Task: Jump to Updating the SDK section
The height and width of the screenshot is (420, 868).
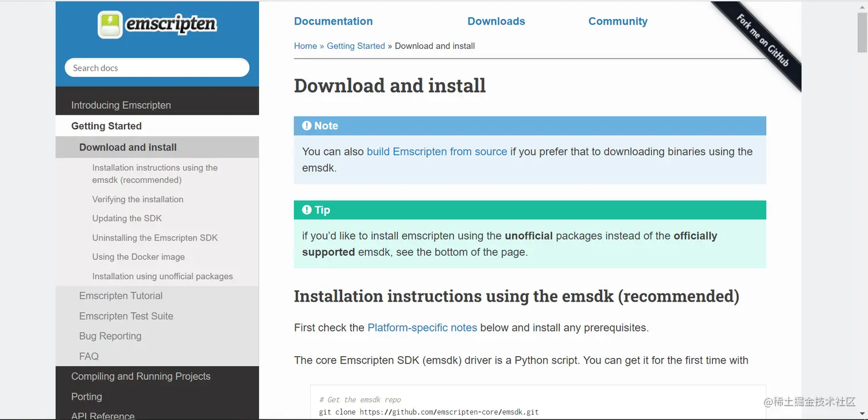Action: pyautogui.click(x=127, y=218)
